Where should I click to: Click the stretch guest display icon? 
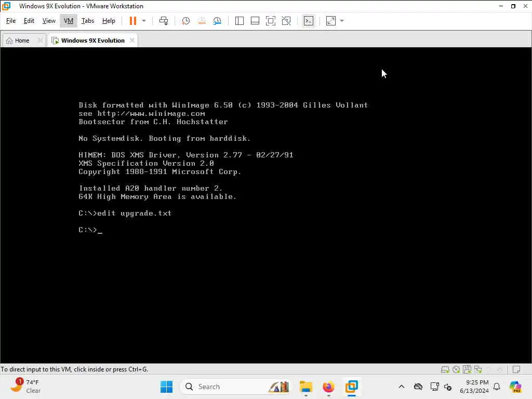coord(331,21)
